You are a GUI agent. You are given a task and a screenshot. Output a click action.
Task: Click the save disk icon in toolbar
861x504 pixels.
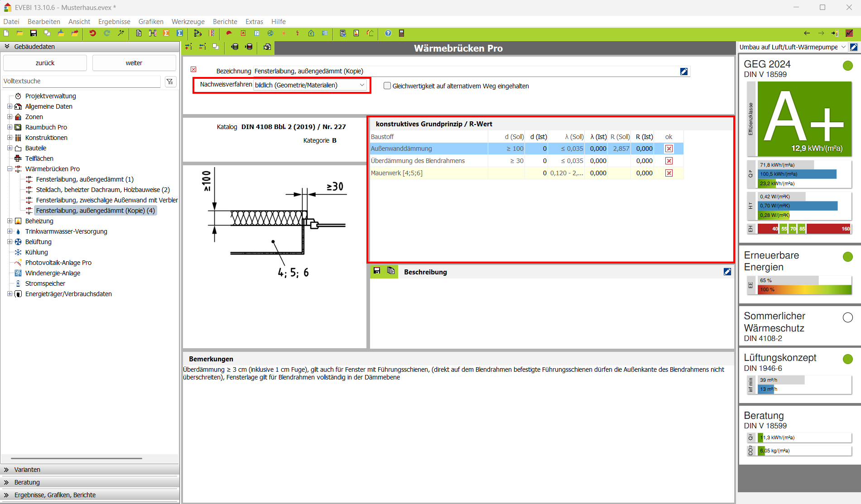coord(33,33)
